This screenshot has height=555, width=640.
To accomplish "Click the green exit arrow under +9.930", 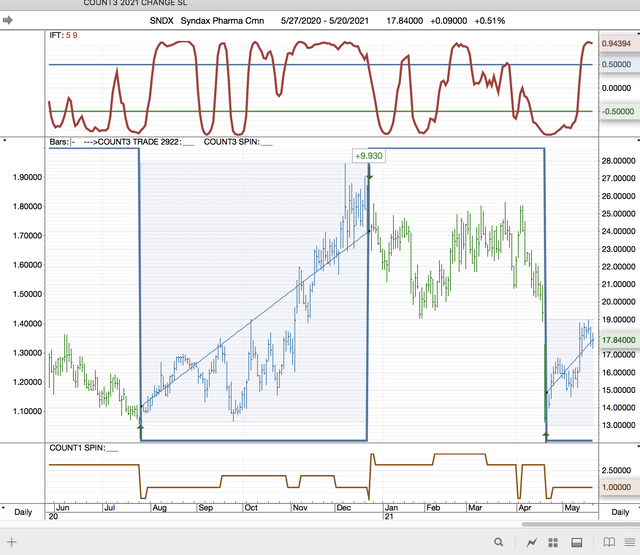I will pos(369,177).
